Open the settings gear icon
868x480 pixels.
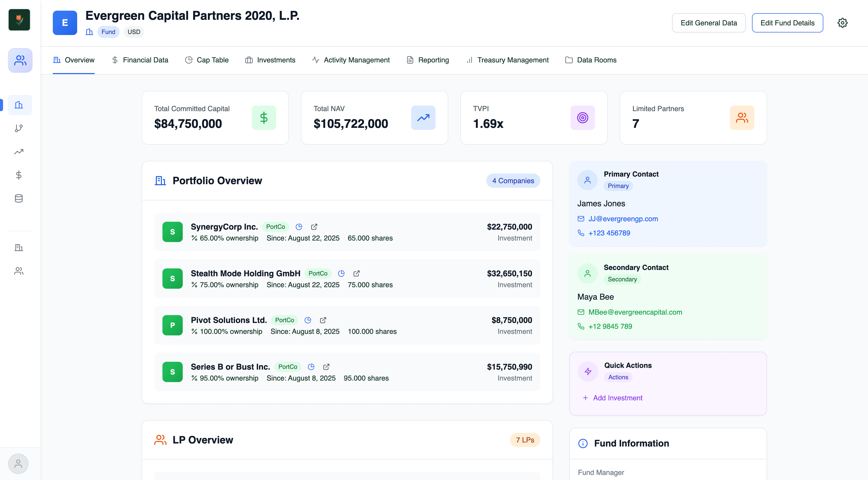coord(842,23)
